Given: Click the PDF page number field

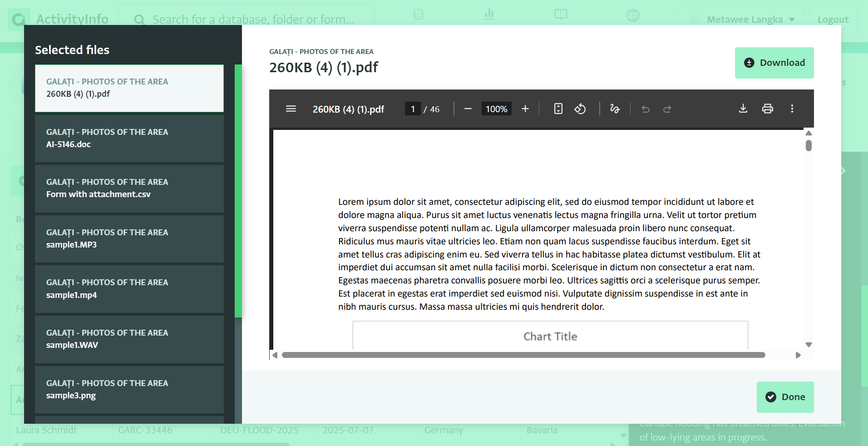Looking at the screenshot, I should click(x=413, y=109).
